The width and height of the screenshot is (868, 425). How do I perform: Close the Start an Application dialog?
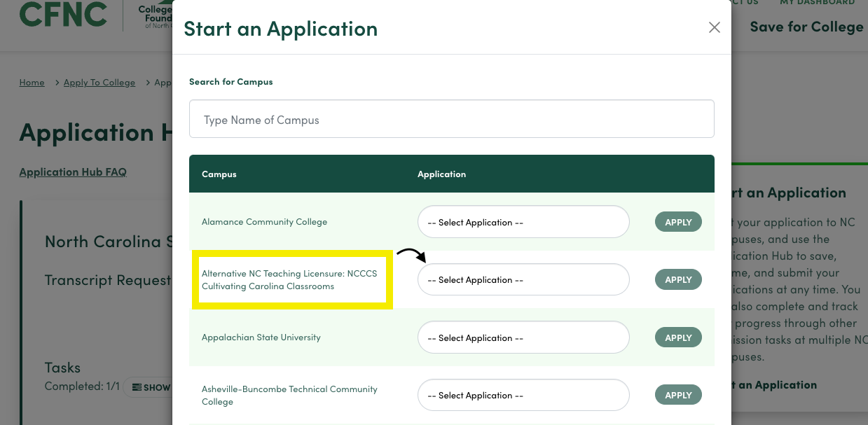[x=714, y=27]
